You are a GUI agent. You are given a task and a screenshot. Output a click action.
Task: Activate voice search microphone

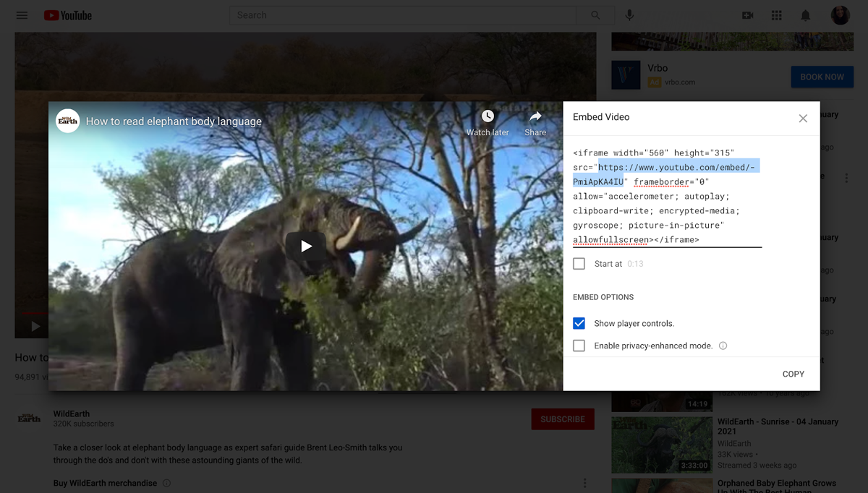click(x=629, y=15)
